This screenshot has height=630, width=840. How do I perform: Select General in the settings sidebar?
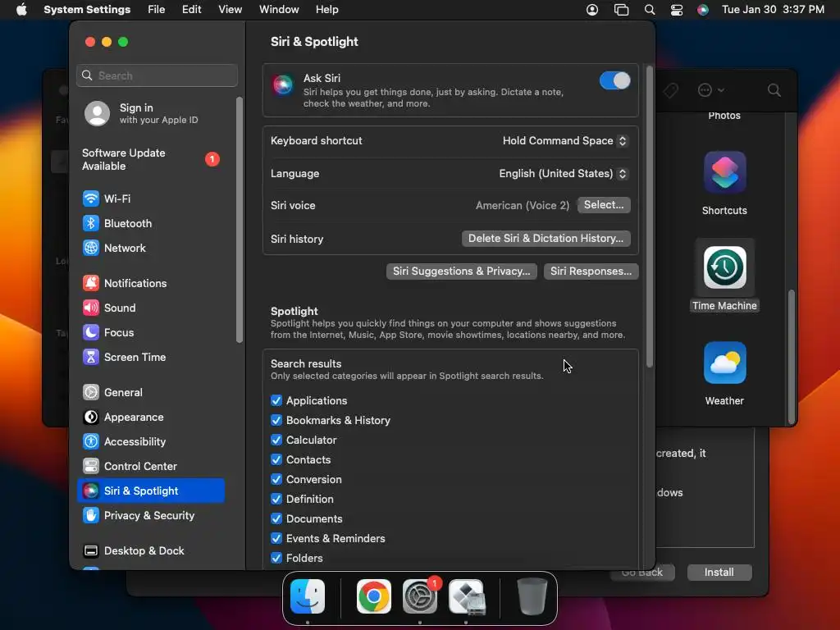coord(151,393)
